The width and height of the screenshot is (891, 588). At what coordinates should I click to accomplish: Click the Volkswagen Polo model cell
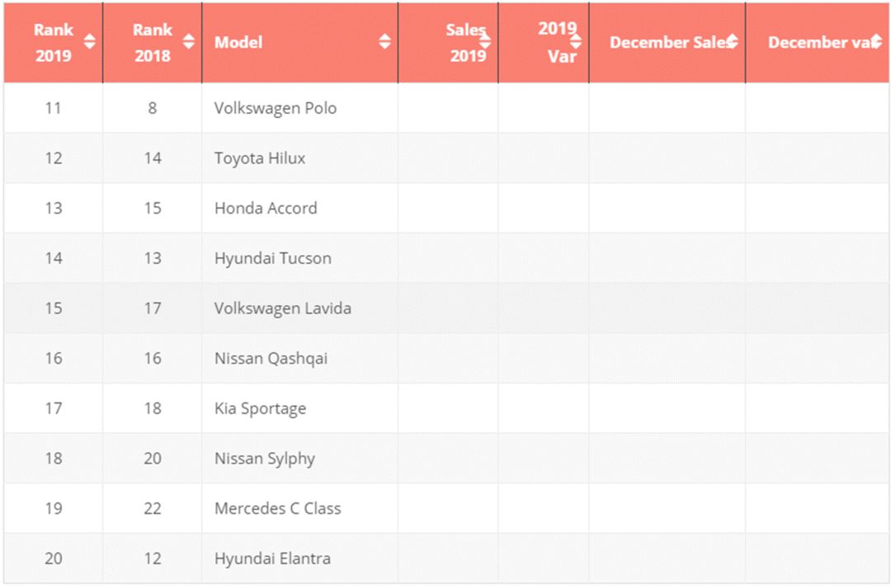click(276, 108)
